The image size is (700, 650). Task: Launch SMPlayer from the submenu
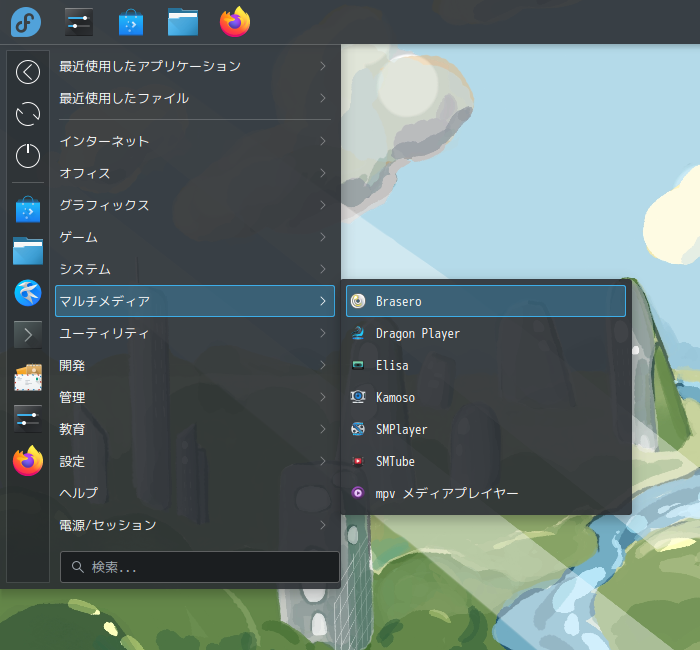486,429
